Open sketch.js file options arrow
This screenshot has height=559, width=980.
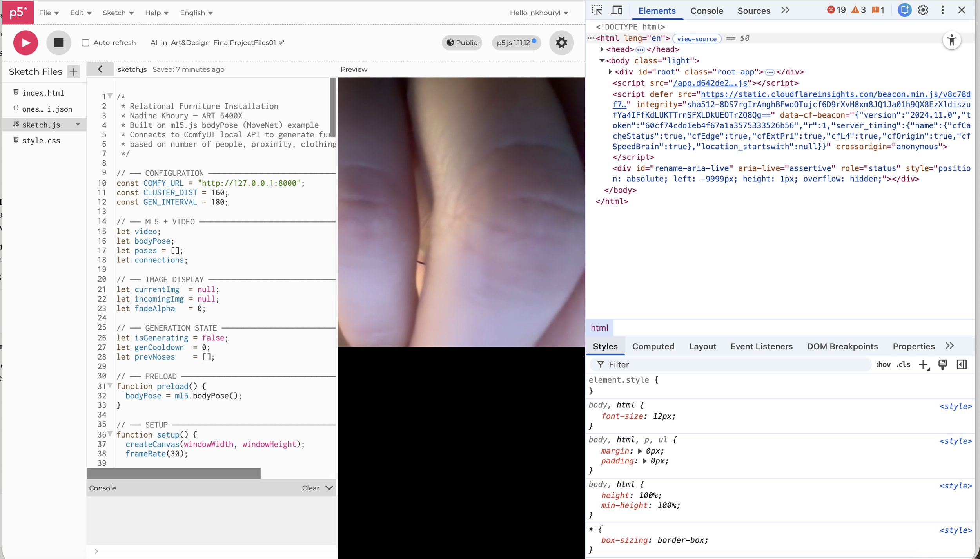78,124
